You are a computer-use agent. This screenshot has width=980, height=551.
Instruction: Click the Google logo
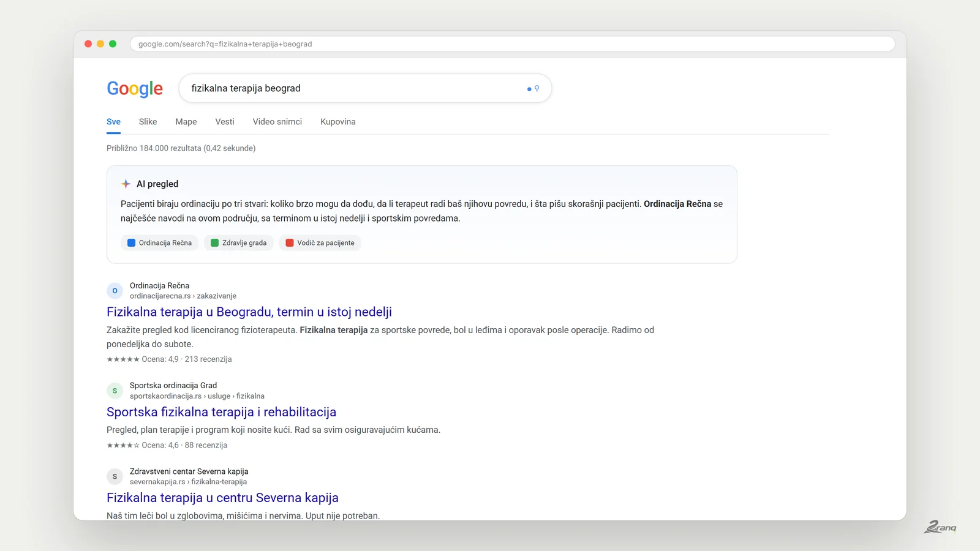tap(135, 89)
